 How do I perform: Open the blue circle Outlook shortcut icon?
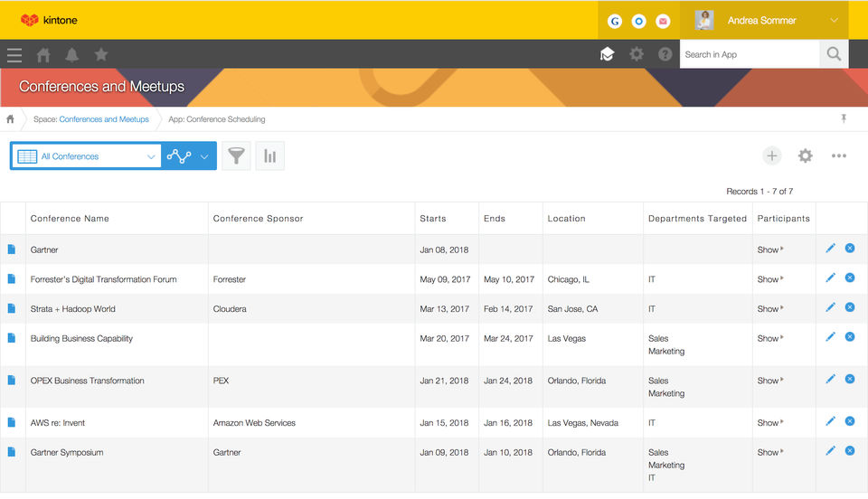tap(639, 21)
